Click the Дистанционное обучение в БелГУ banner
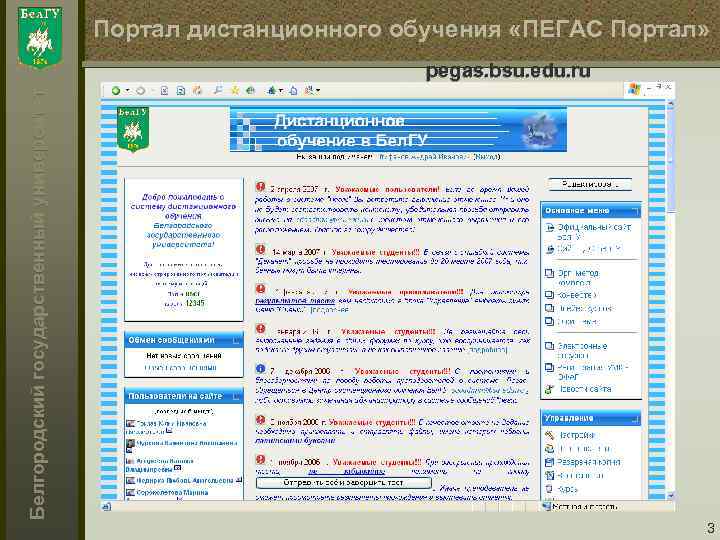720x540 pixels. (398, 129)
